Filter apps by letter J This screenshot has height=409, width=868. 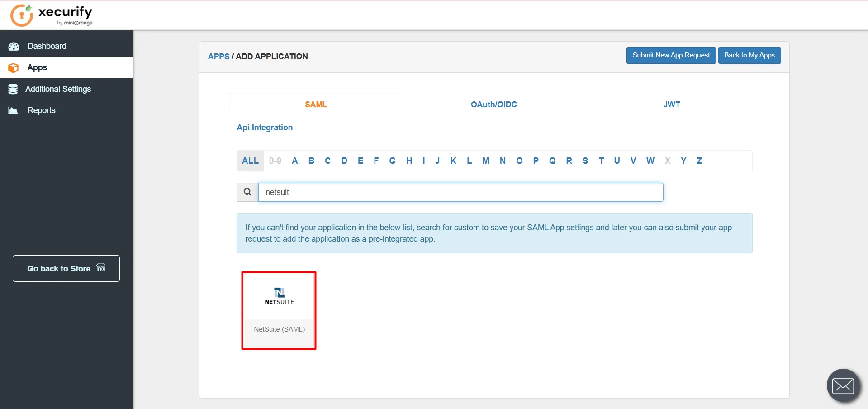tap(437, 161)
